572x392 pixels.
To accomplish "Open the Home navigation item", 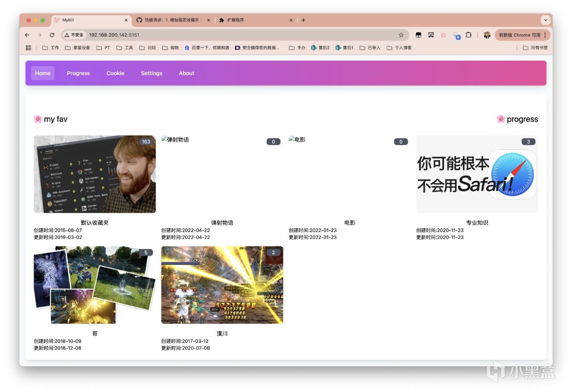I will [43, 73].
